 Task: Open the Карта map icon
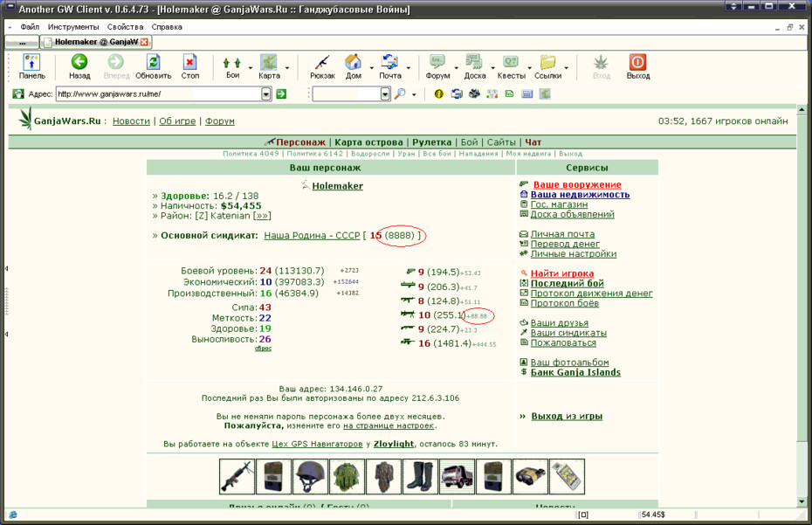coord(269,67)
